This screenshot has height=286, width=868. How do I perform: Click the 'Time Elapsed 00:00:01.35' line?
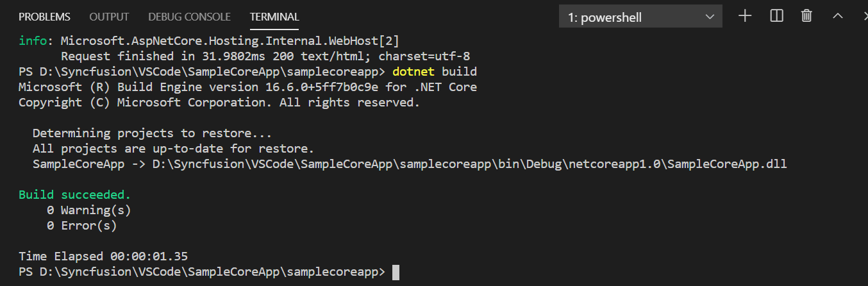pyautogui.click(x=103, y=256)
